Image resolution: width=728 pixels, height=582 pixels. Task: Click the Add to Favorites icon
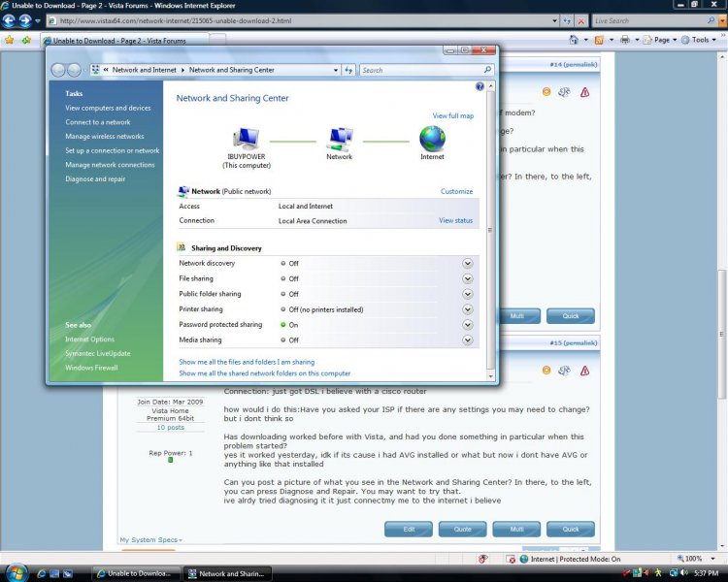(26, 41)
